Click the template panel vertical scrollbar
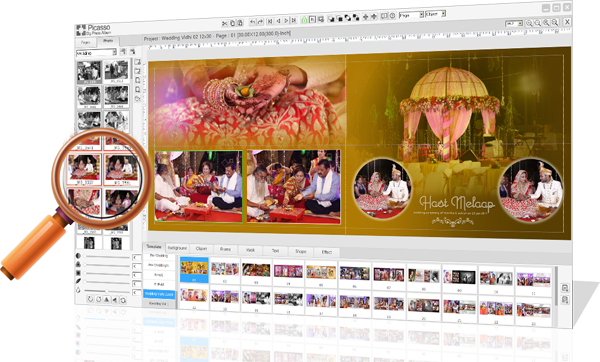The width and height of the screenshot is (600, 362). tap(556, 286)
